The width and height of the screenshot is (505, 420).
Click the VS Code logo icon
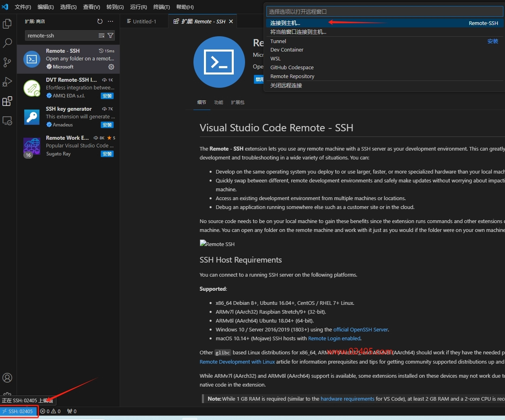click(5, 7)
